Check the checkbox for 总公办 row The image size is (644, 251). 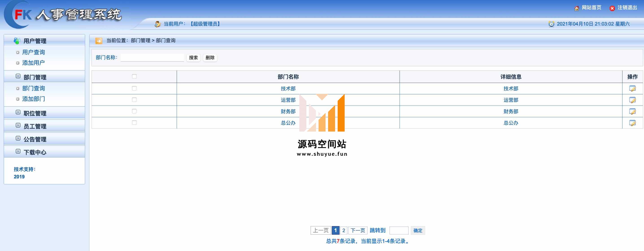coord(134,123)
